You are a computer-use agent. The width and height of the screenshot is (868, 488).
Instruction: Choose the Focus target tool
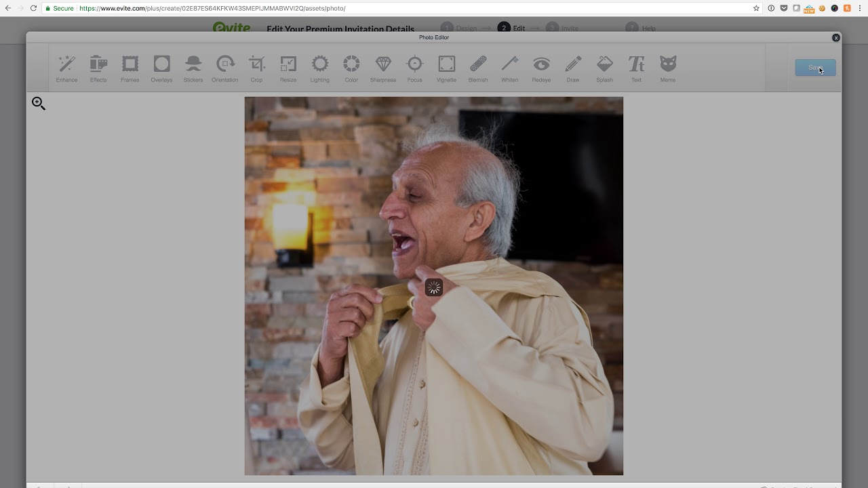click(x=415, y=68)
